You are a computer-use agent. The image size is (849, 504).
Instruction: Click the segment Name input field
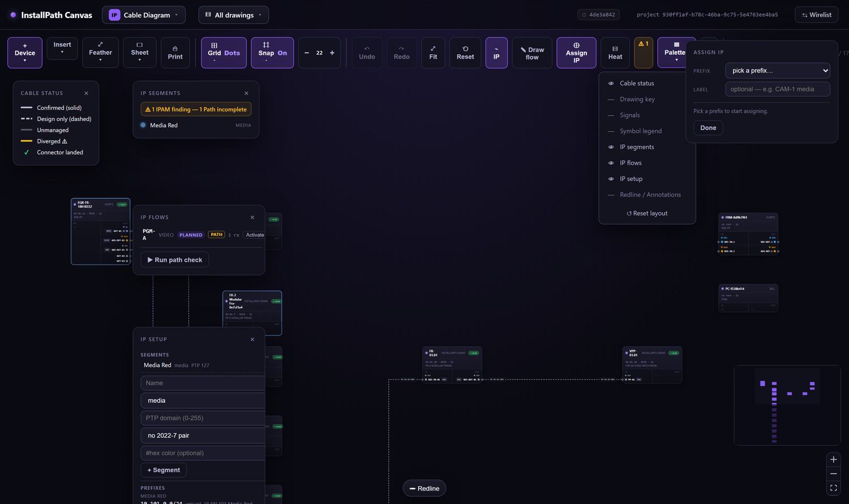203,383
